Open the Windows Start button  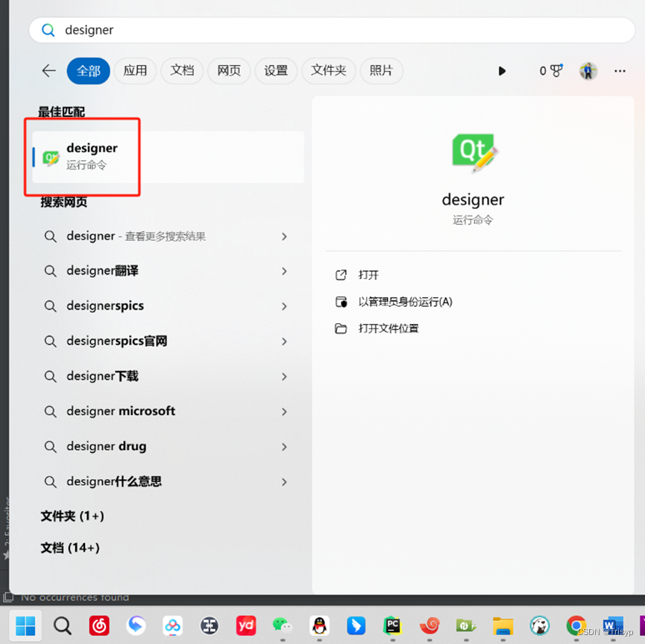[x=25, y=626]
